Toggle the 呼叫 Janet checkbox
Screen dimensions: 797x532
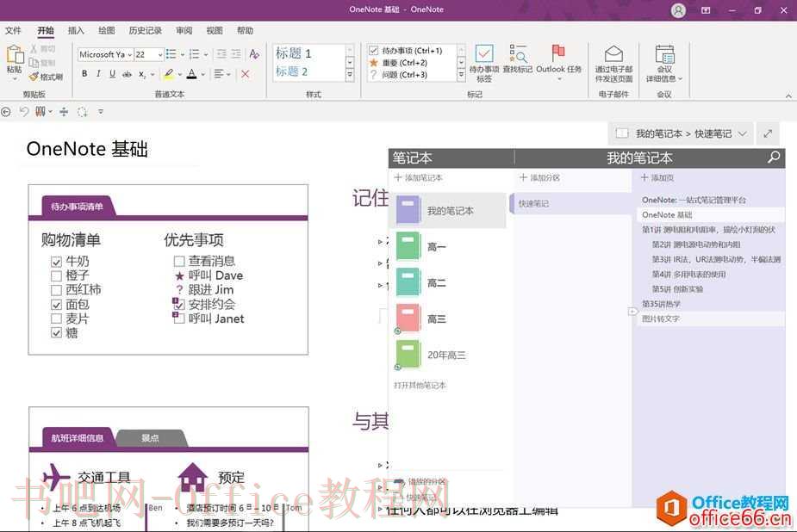point(178,319)
